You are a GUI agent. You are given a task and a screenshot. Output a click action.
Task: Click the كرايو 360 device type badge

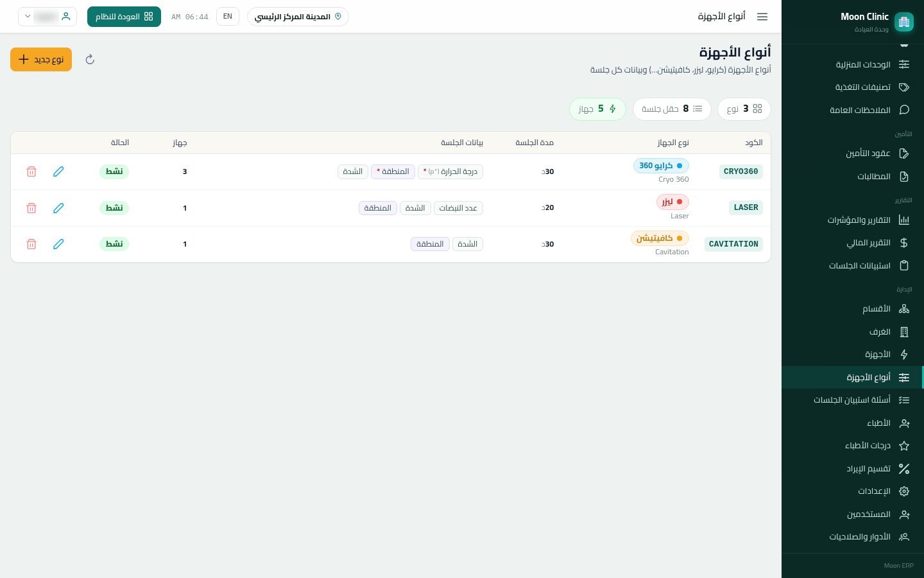[661, 166]
